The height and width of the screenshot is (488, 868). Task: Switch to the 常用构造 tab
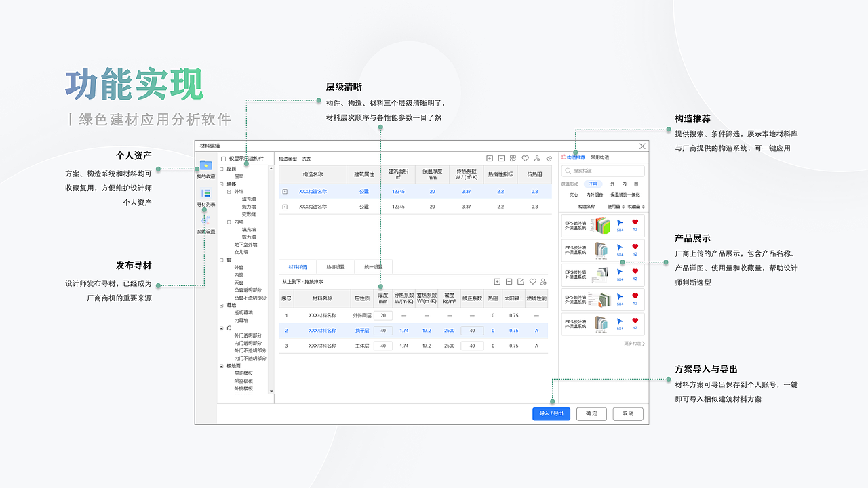(x=601, y=158)
